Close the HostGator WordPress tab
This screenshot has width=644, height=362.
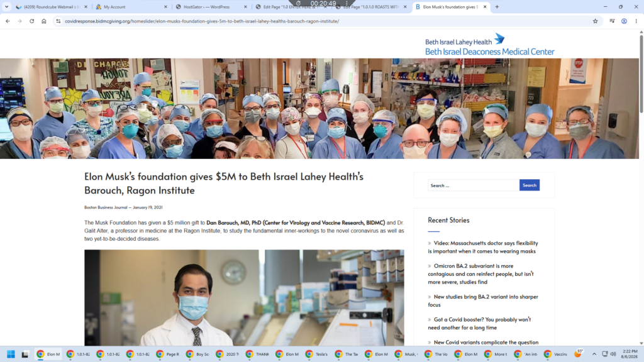point(245,6)
